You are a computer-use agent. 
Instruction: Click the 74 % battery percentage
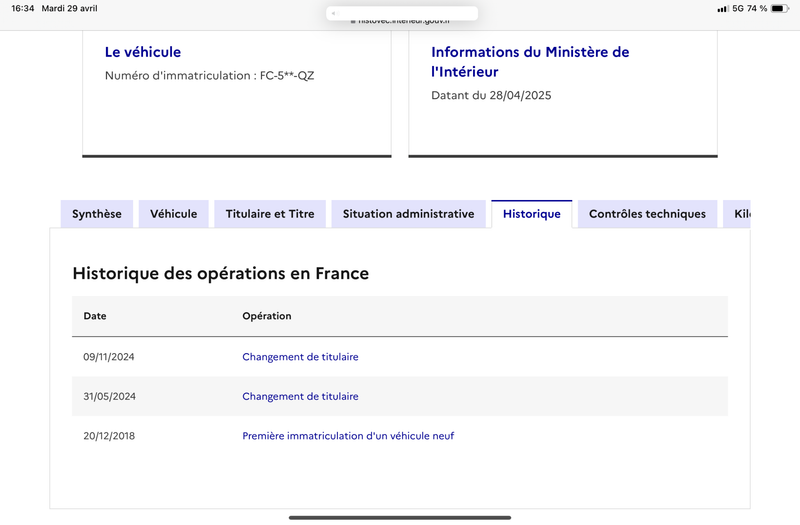[757, 8]
